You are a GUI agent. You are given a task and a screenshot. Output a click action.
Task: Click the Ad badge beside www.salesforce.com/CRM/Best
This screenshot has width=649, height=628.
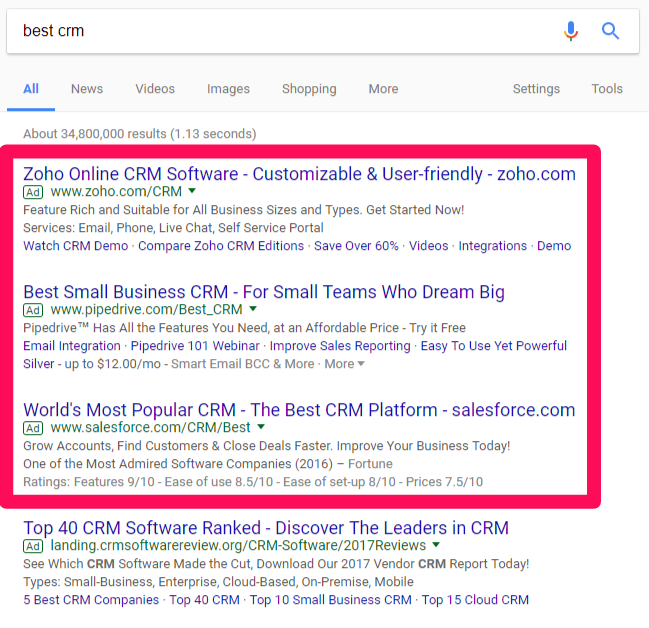click(x=33, y=428)
